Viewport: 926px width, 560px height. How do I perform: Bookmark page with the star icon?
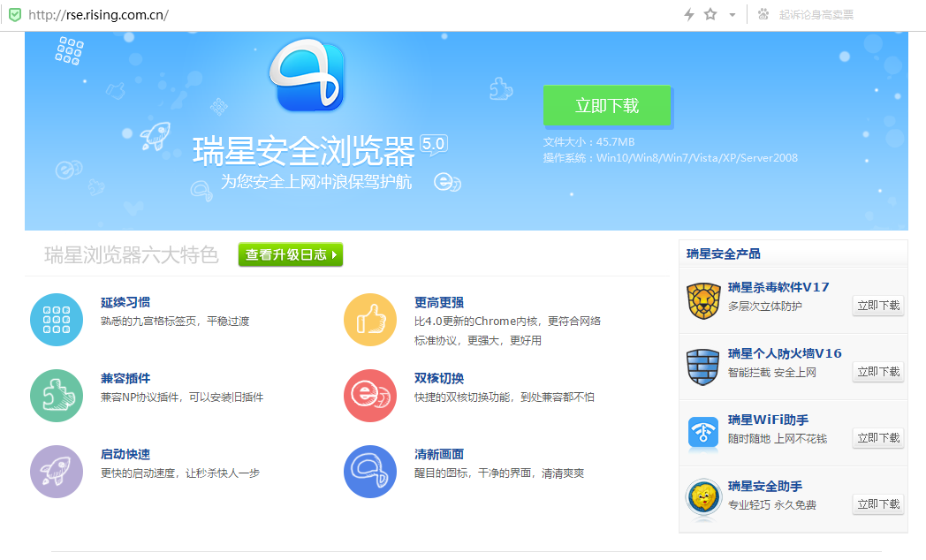(x=710, y=14)
